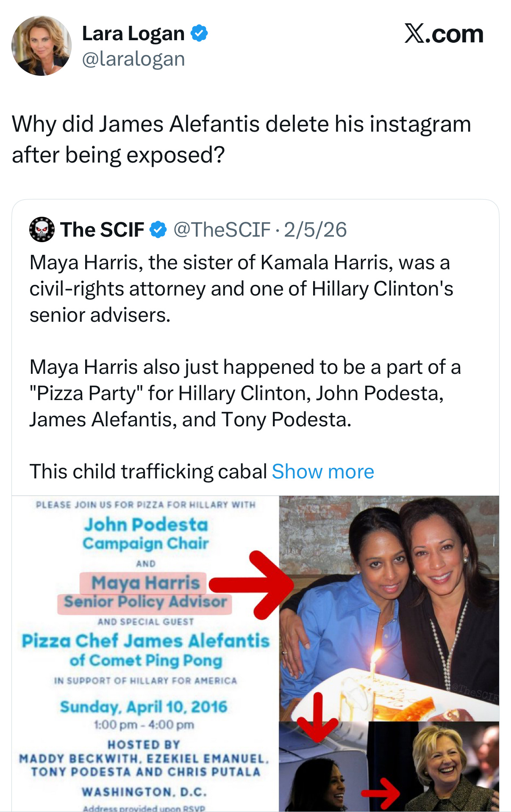Click the Lara Logan display name
This screenshot has height=812, width=511.
click(133, 33)
